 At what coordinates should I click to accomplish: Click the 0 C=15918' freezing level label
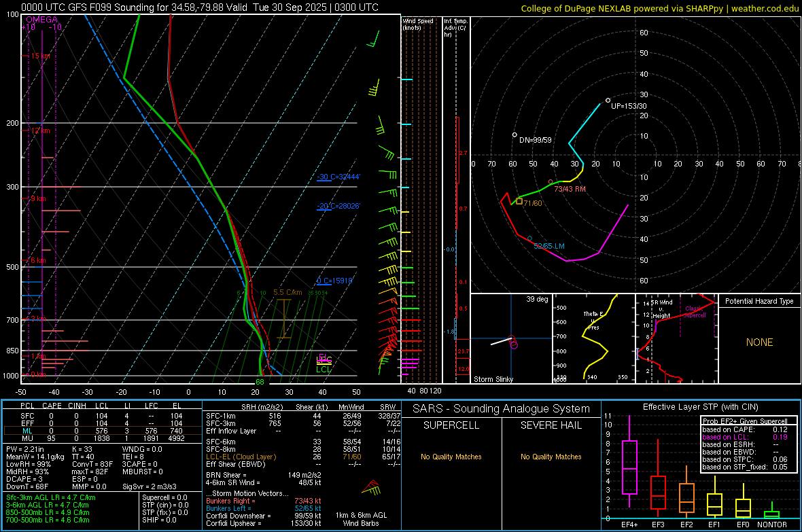[x=334, y=281]
